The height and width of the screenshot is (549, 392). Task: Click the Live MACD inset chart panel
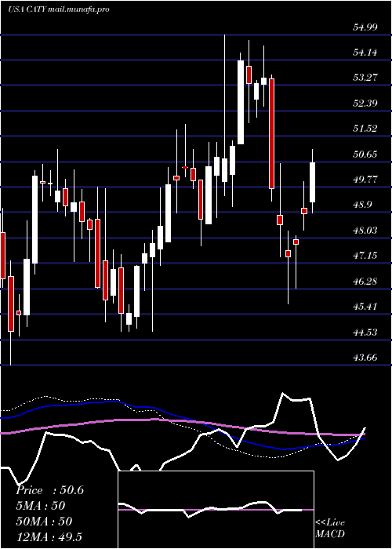216,510
